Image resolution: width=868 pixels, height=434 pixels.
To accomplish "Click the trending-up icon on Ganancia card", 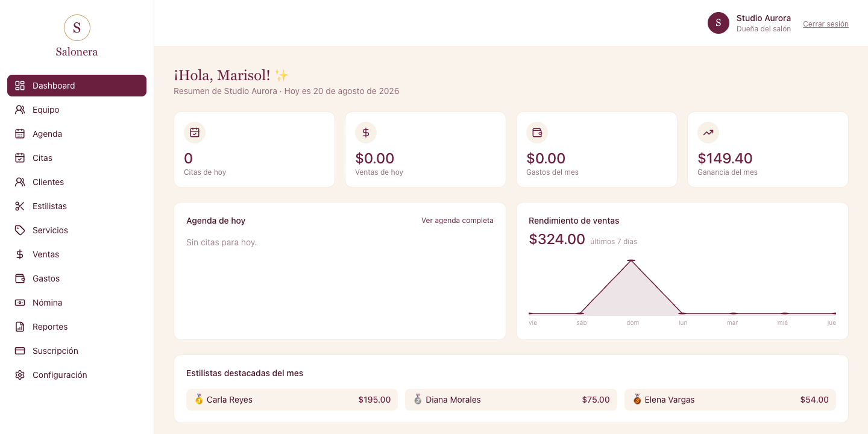I will click(708, 133).
